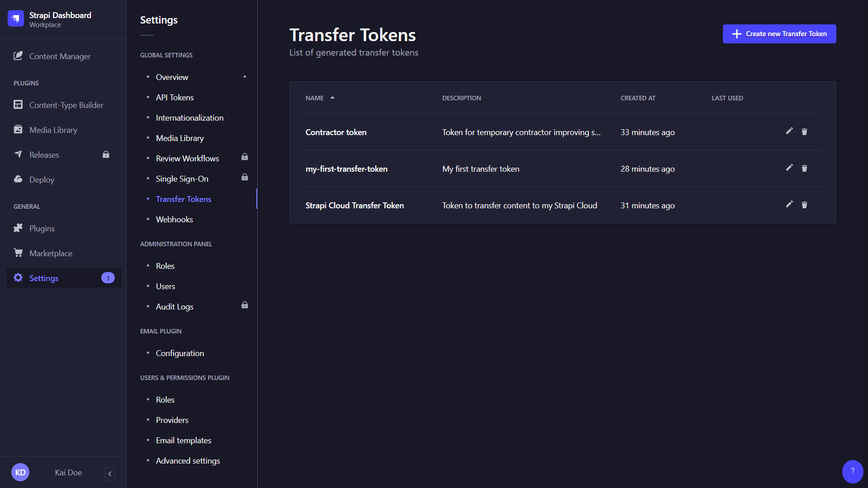868x488 pixels.
Task: Delete my-first-transfer-token with trash icon
Action: click(x=805, y=168)
